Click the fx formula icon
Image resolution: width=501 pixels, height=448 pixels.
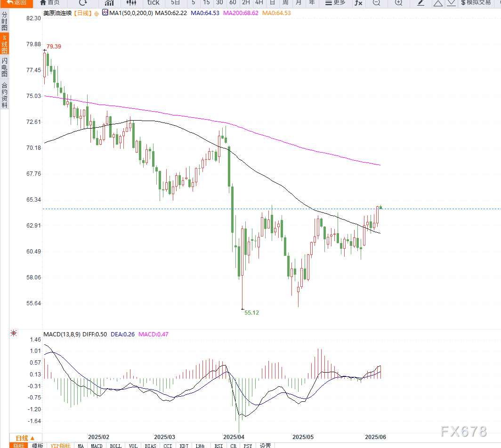(x=358, y=2)
